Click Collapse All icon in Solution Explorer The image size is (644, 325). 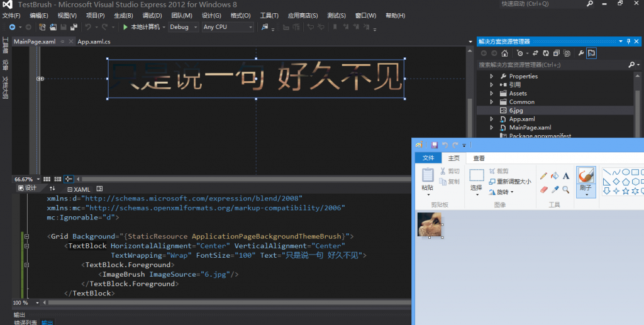556,53
